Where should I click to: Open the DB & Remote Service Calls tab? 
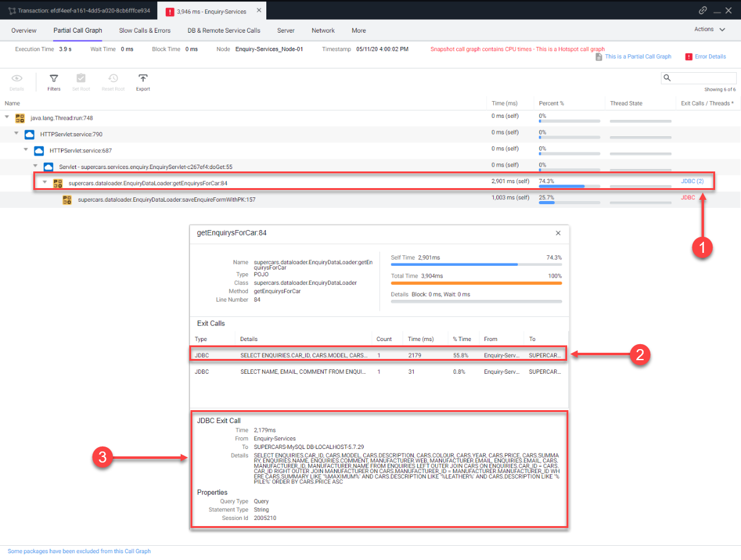[x=224, y=30]
